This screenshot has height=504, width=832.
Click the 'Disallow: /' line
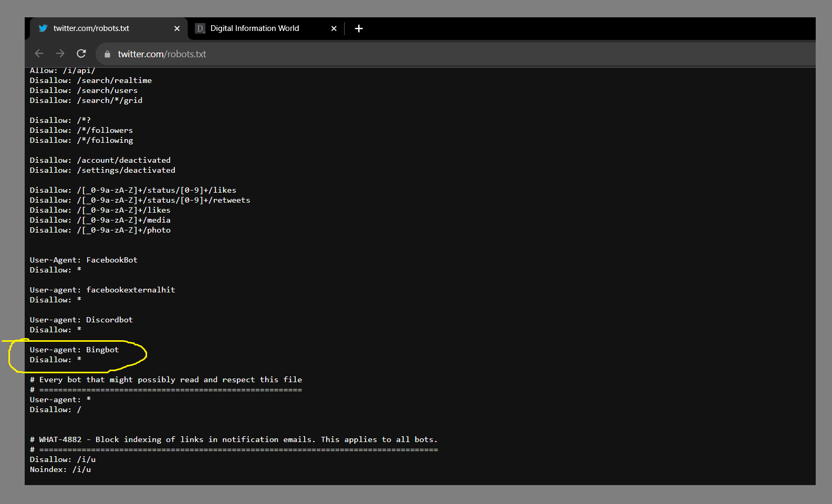coord(56,409)
